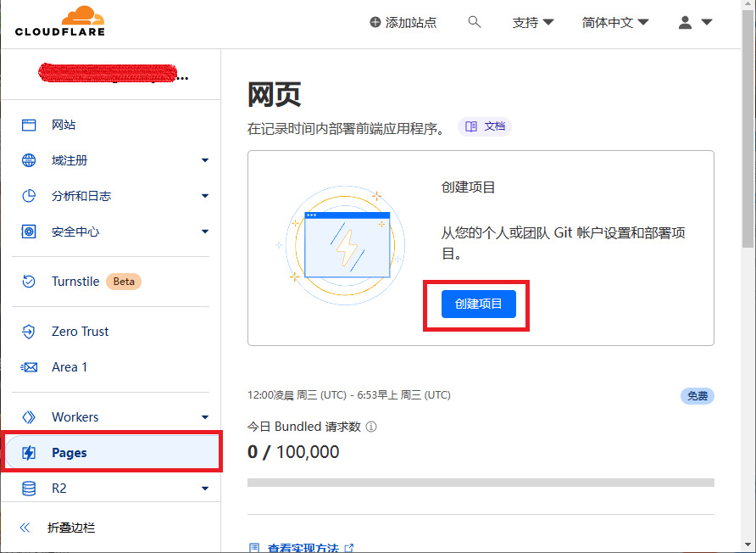The height and width of the screenshot is (553, 756).
Task: Expand the 域注册 sidebar section
Action: click(x=204, y=160)
